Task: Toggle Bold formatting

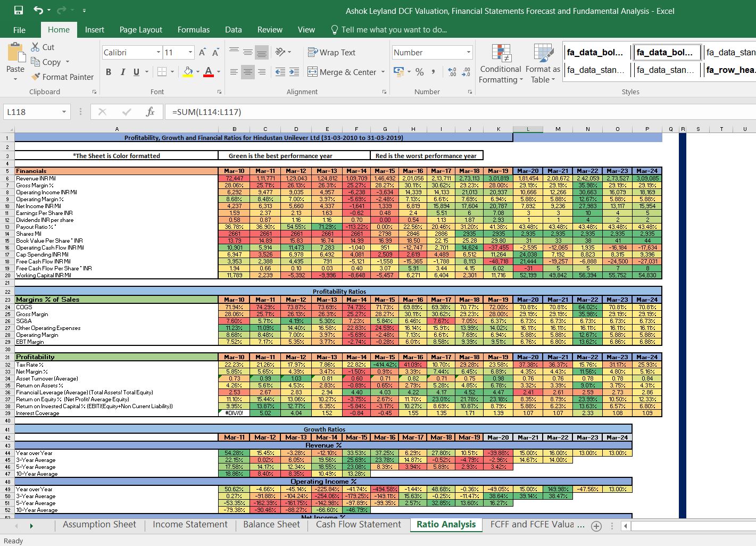Action: coord(109,72)
